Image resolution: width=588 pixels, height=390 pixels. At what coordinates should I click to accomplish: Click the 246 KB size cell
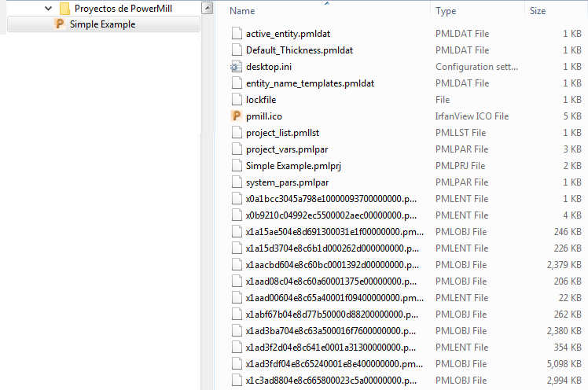568,232
